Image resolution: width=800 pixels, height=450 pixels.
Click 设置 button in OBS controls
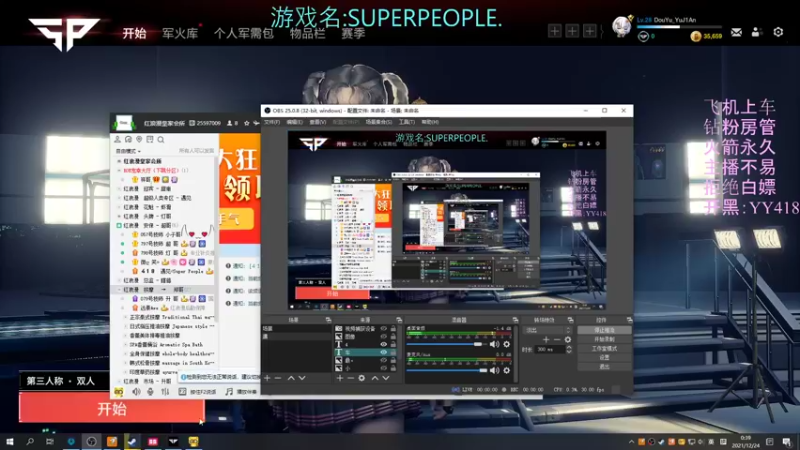pos(604,358)
